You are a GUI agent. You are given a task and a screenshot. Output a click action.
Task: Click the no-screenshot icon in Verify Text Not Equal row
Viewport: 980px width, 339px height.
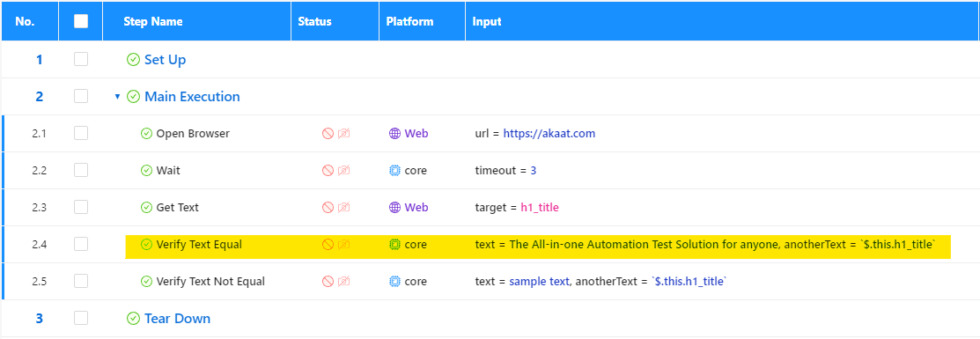(343, 282)
